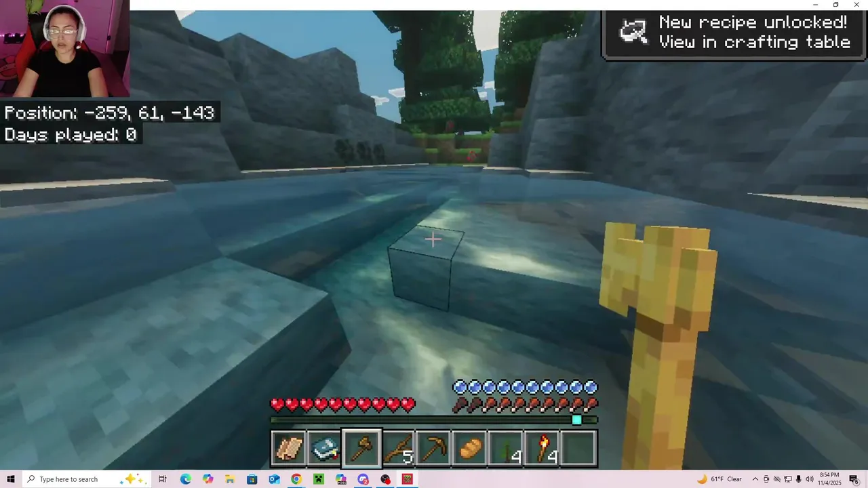The width and height of the screenshot is (868, 488).
Task: Click the "Days played: 0" text
Action: tap(71, 134)
